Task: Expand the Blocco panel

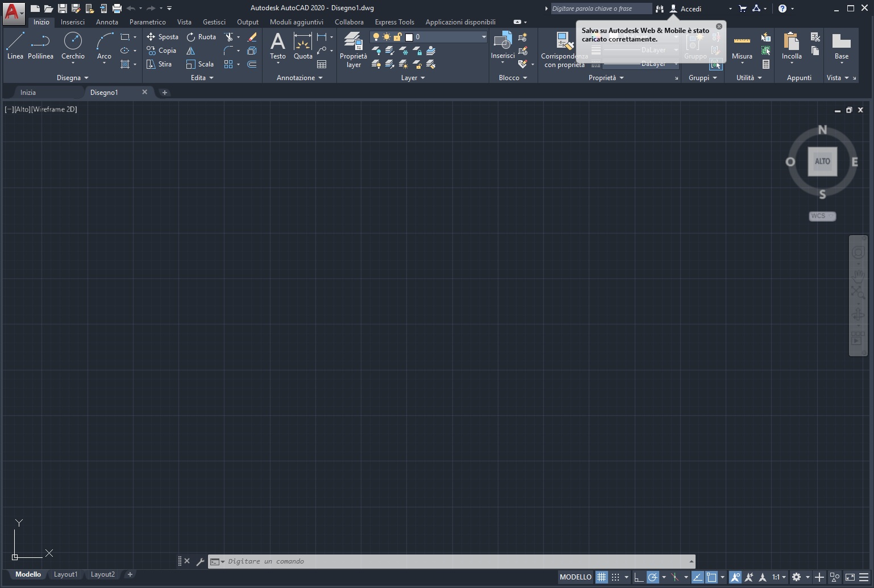Action: click(x=513, y=78)
